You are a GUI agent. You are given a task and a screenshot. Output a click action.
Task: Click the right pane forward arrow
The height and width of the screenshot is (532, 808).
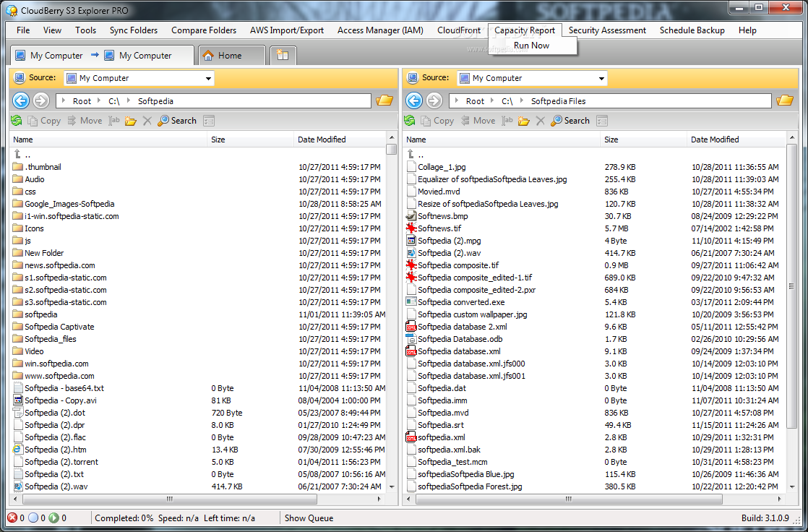(434, 100)
